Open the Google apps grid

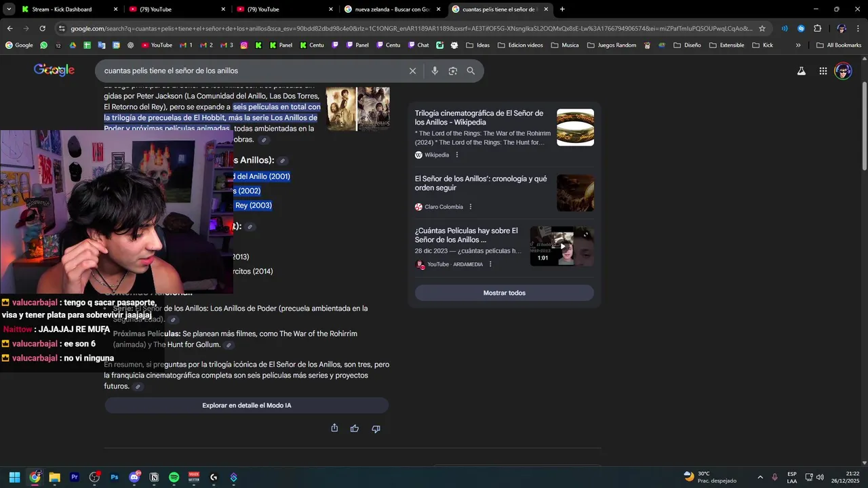(823, 70)
